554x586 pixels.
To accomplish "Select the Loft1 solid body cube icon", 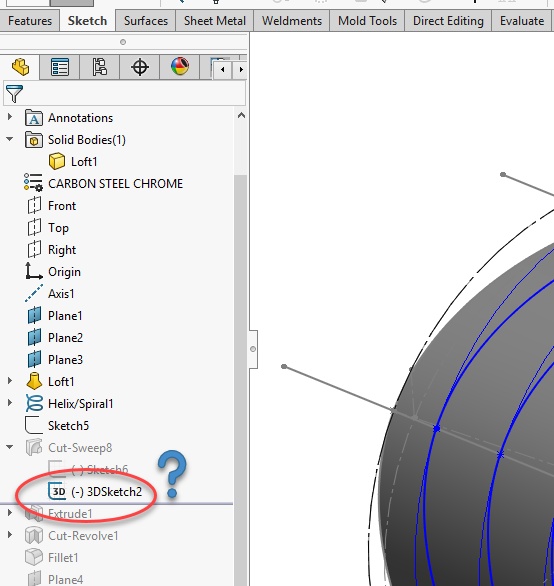I will [57, 162].
